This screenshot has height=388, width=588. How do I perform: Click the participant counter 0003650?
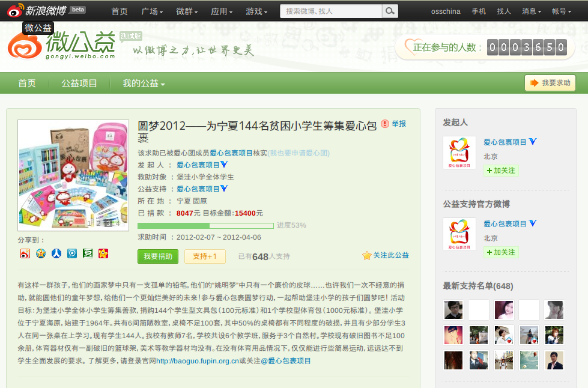pyautogui.click(x=527, y=47)
